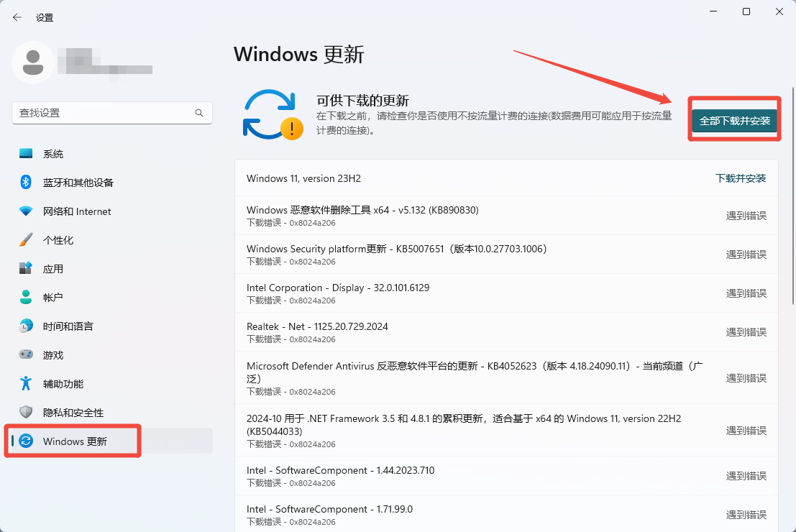
Task: Select 帐户 label in the sidebar
Action: click(53, 298)
